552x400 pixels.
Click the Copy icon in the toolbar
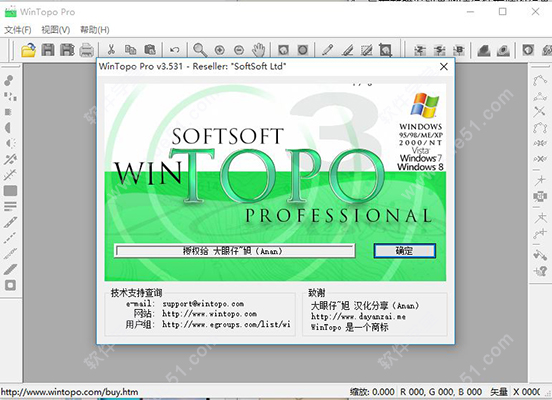click(131, 50)
